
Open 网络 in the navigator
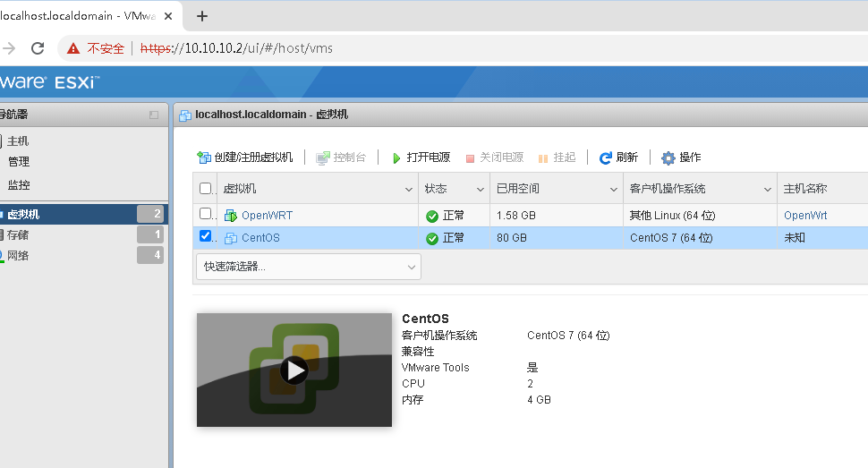click(18, 255)
